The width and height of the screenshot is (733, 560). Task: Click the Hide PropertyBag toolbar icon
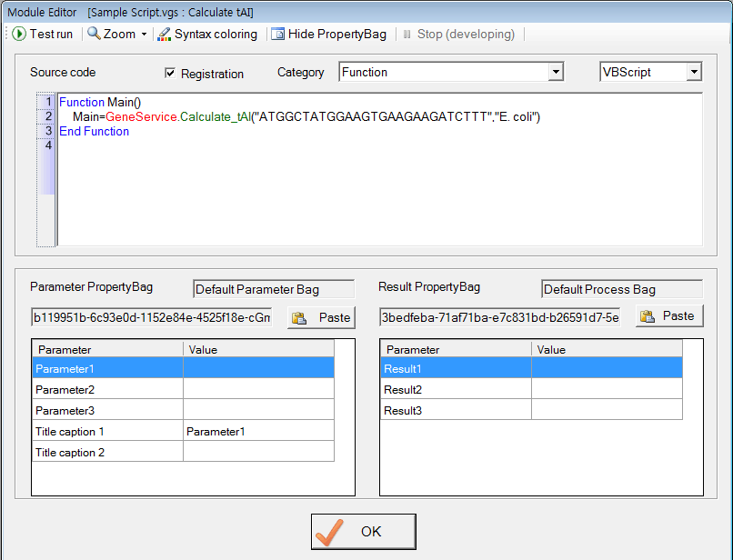click(x=277, y=34)
